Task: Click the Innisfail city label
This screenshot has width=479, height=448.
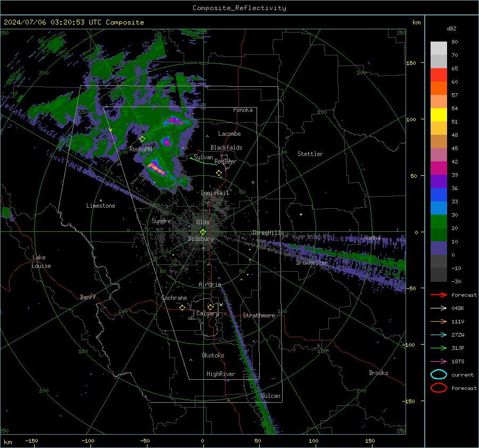Action: tap(215, 193)
